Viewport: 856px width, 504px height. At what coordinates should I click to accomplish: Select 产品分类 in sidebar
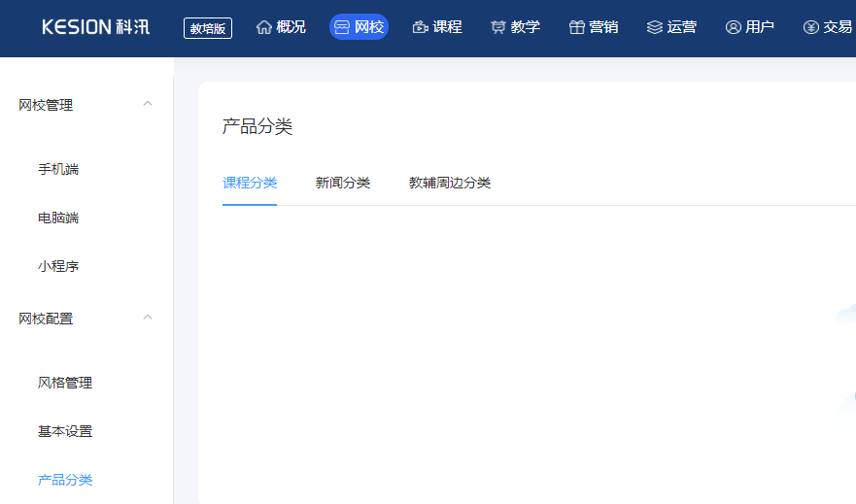click(x=65, y=480)
